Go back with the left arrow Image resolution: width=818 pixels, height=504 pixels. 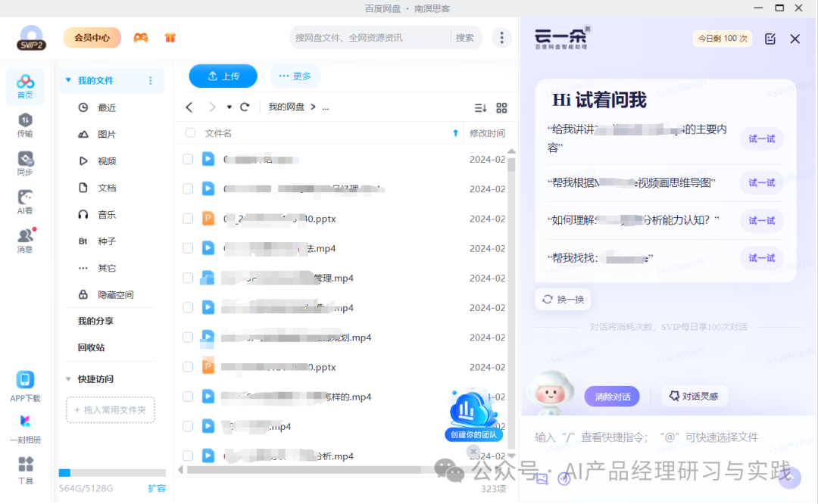click(189, 107)
